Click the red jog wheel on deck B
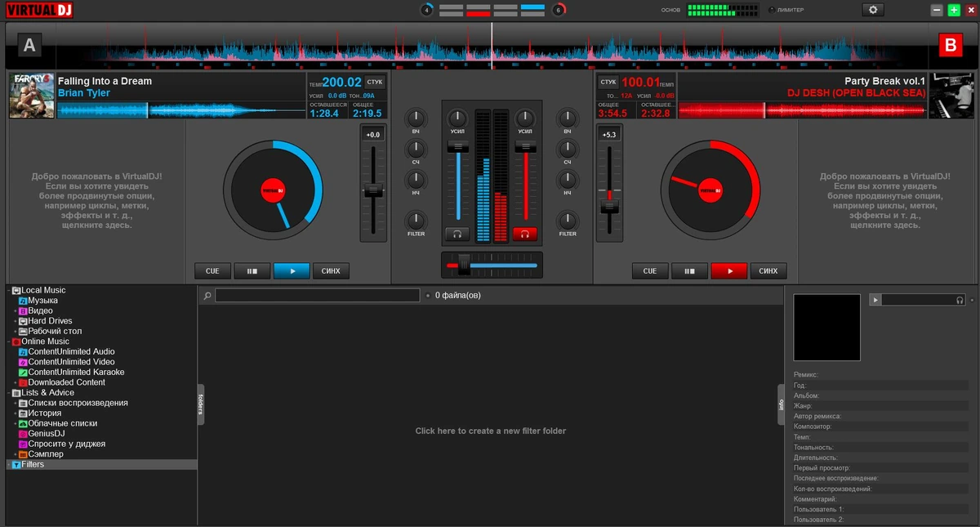This screenshot has width=980, height=527. [x=710, y=190]
